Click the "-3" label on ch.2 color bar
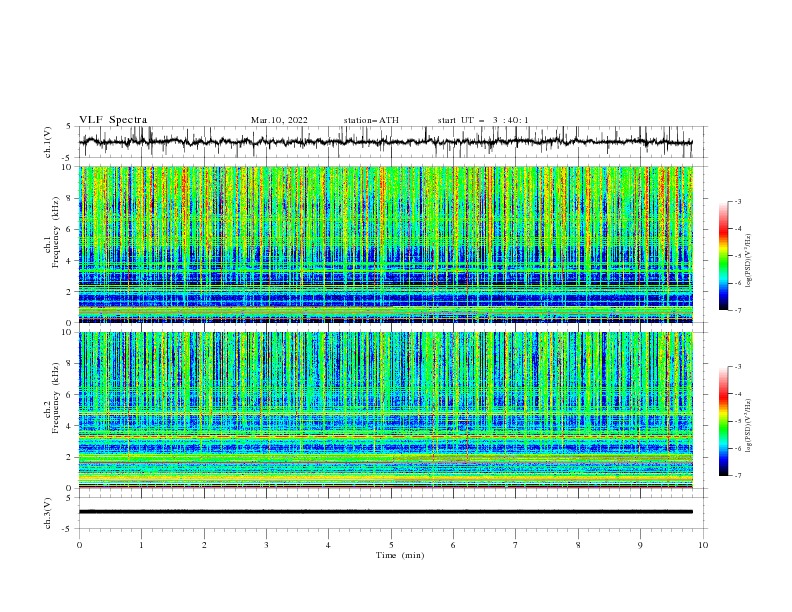Image resolution: width=792 pixels, height=612 pixels. click(x=738, y=367)
